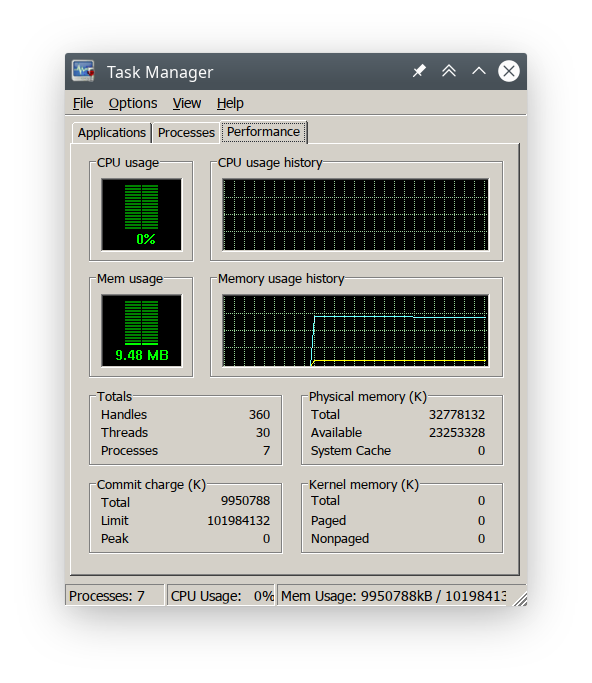Click the Physical memory (K) group heading
592x683 pixels.
[368, 396]
